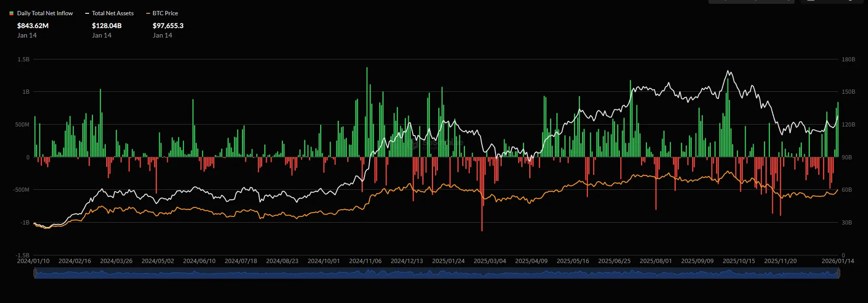Click the 180B label on the right axis

(x=848, y=59)
